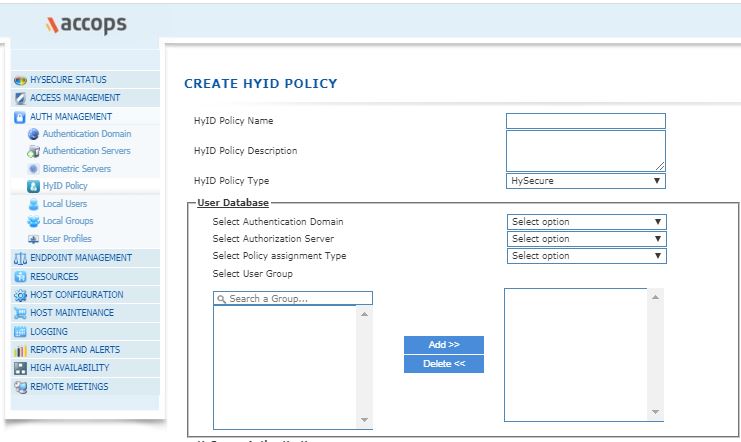Click the Reports and Alerts chart icon
Screen dimensions: 741x442
click(x=20, y=350)
